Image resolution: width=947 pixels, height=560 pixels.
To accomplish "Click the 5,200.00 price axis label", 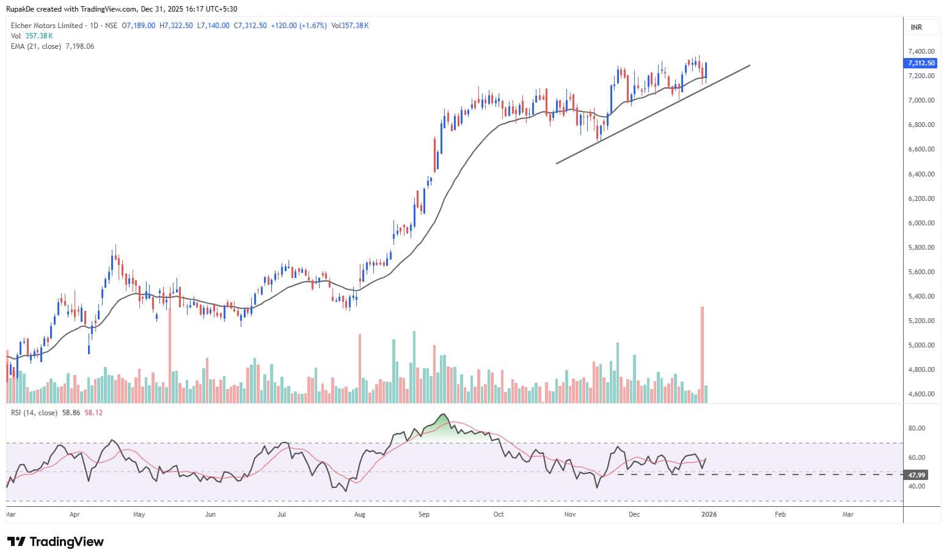I will pyautogui.click(x=921, y=321).
